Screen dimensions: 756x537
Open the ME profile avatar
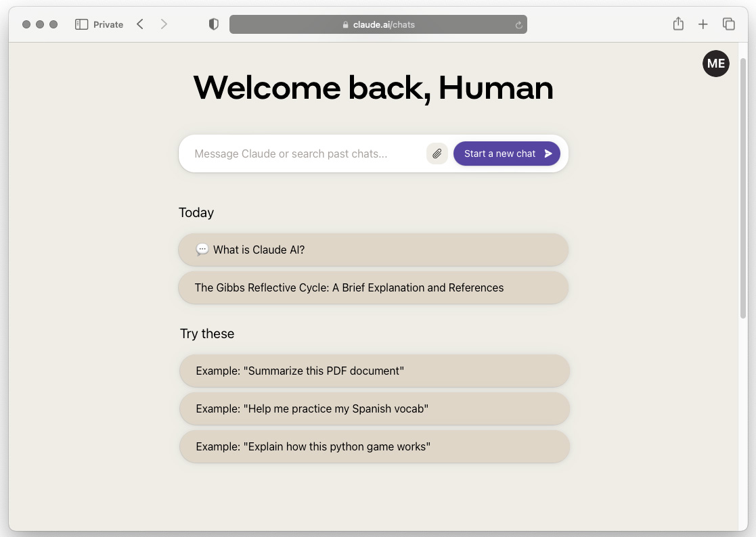(x=715, y=64)
